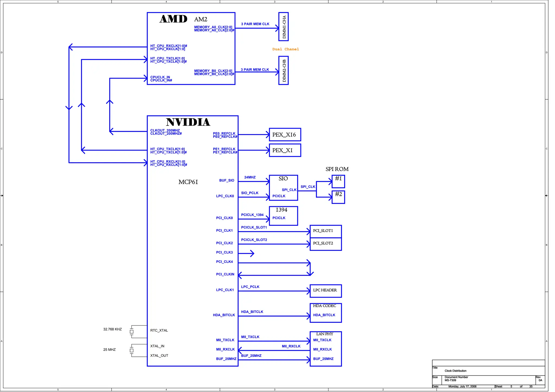Click the CPUCLK_IN pin label

[x=160, y=77]
